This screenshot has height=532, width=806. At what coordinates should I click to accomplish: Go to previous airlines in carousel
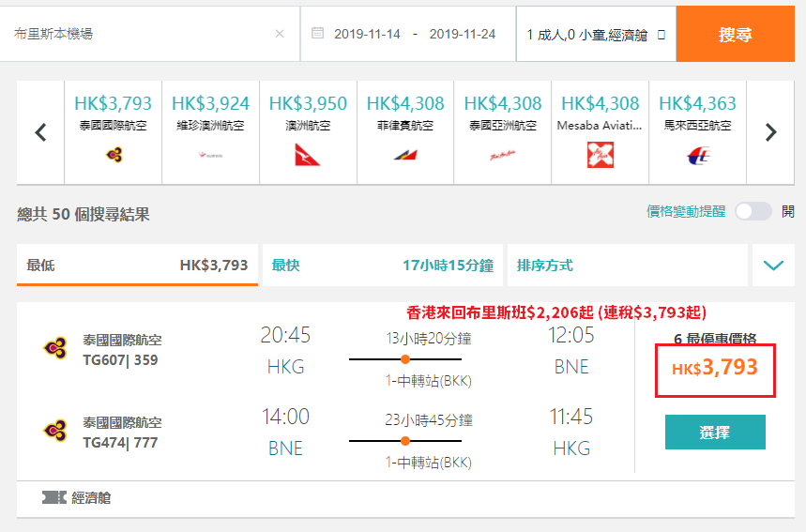[x=40, y=132]
